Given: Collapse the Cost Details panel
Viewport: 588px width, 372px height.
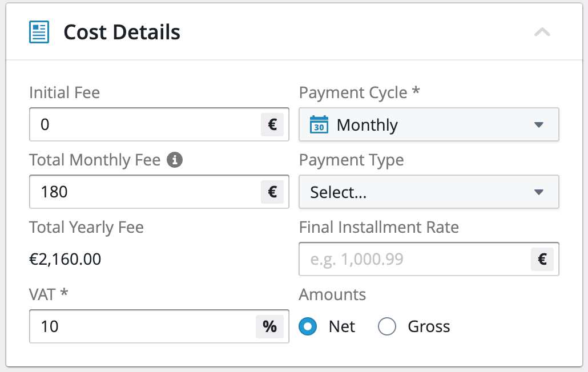Looking at the screenshot, I should tap(542, 32).
